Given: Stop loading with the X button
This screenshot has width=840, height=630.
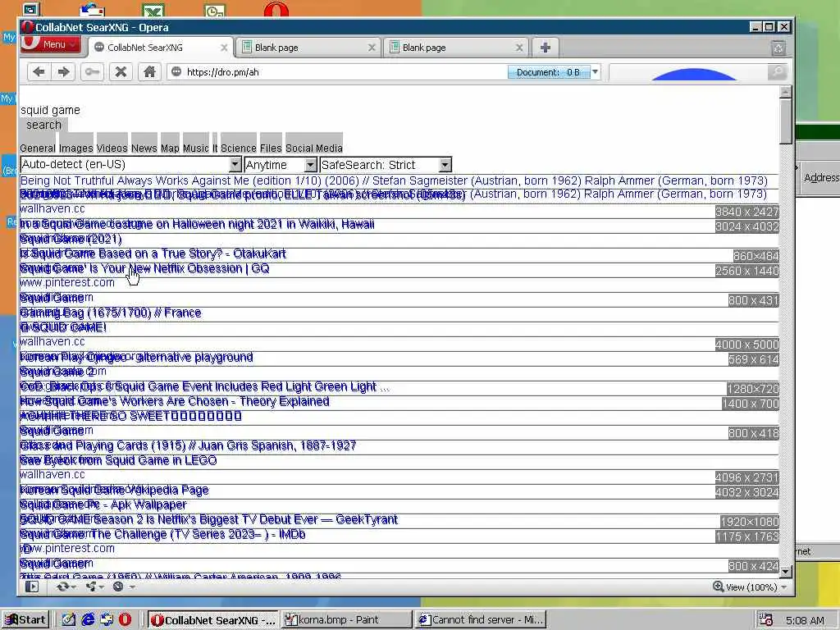Looking at the screenshot, I should click(x=121, y=72).
